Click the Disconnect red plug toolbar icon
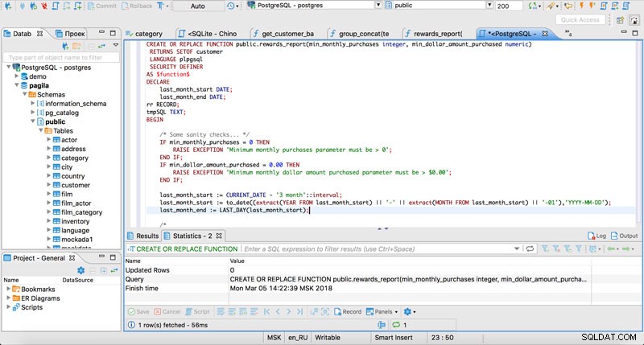Viewport: 644px width, 345px height. (x=44, y=6)
